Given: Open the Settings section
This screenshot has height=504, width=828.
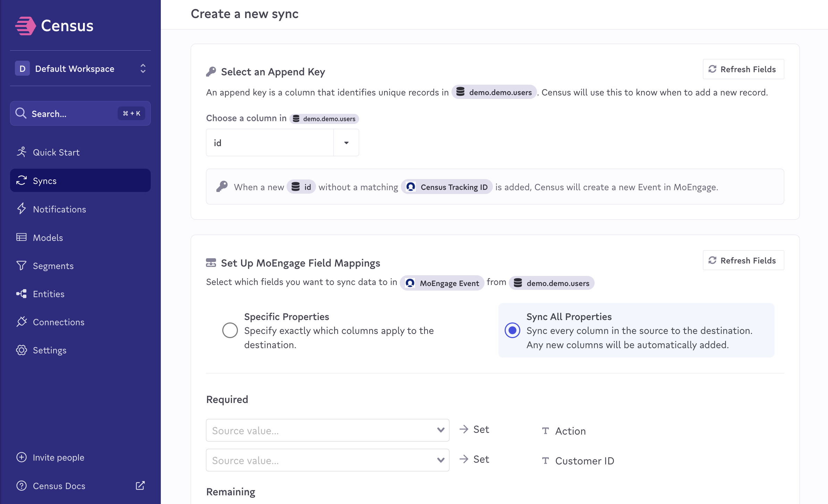Looking at the screenshot, I should [50, 350].
